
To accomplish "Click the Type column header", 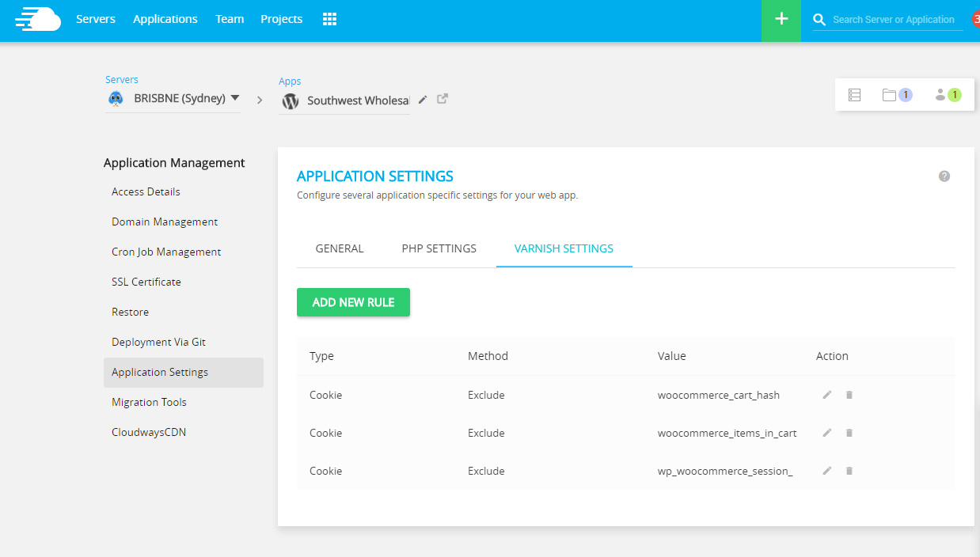I will pos(321,356).
